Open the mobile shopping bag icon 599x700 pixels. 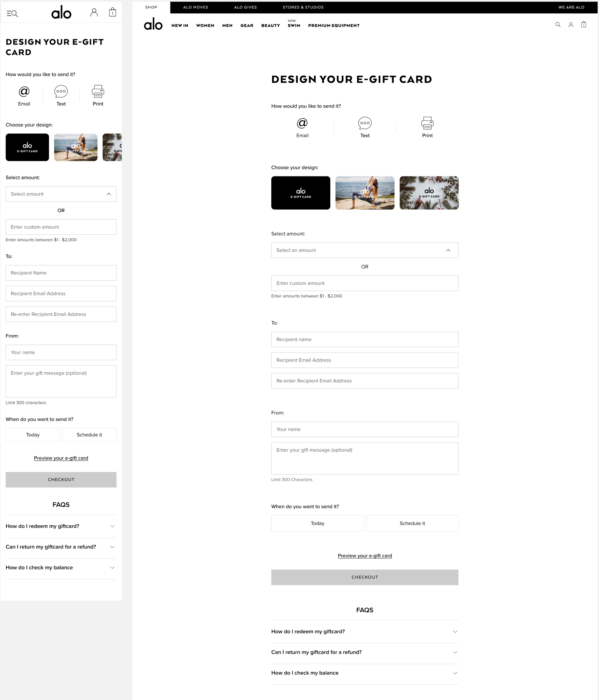(113, 12)
